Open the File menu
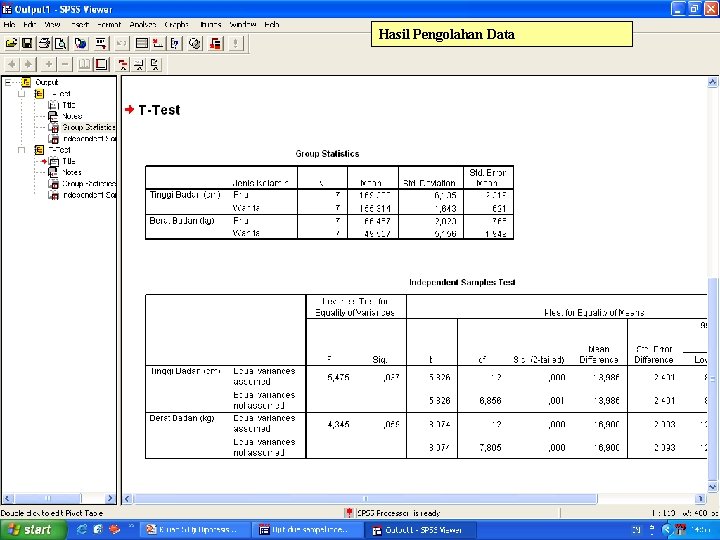The height and width of the screenshot is (540, 720). pos(9,24)
